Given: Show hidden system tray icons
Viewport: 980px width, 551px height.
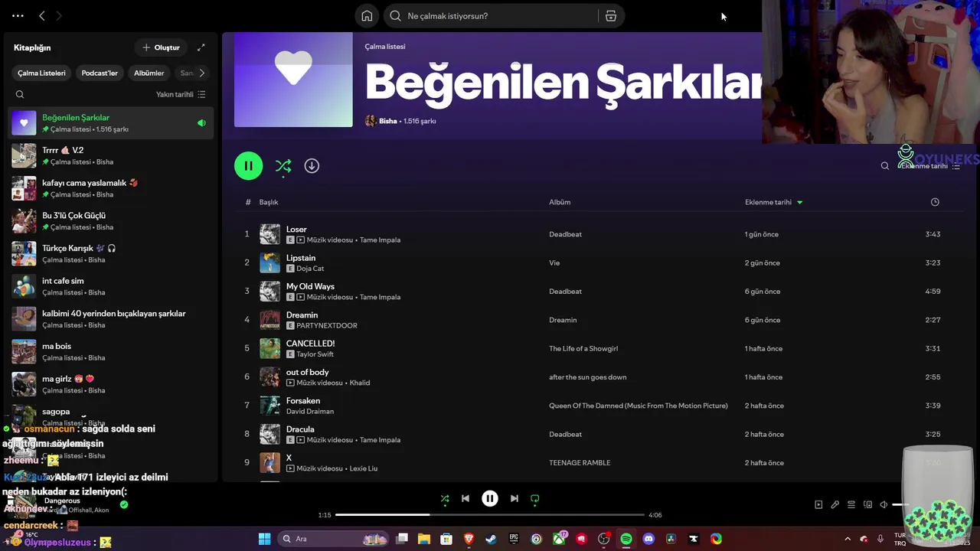Looking at the screenshot, I should click(848, 539).
